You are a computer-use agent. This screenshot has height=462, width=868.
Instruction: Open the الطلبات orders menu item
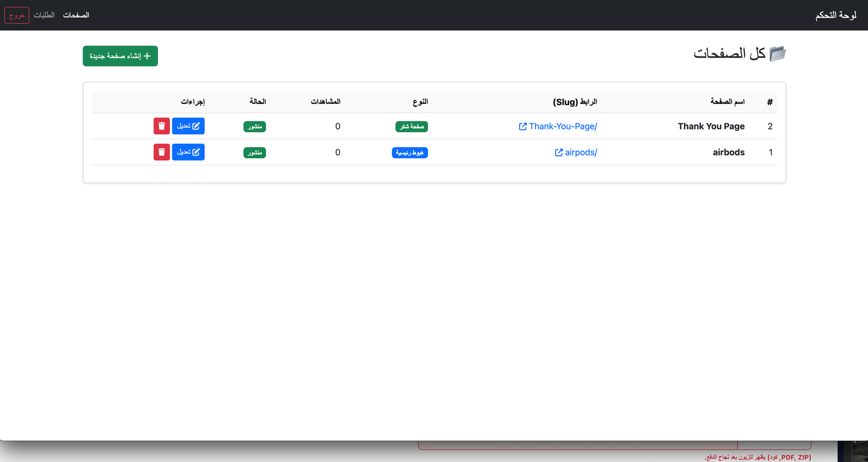(x=44, y=15)
